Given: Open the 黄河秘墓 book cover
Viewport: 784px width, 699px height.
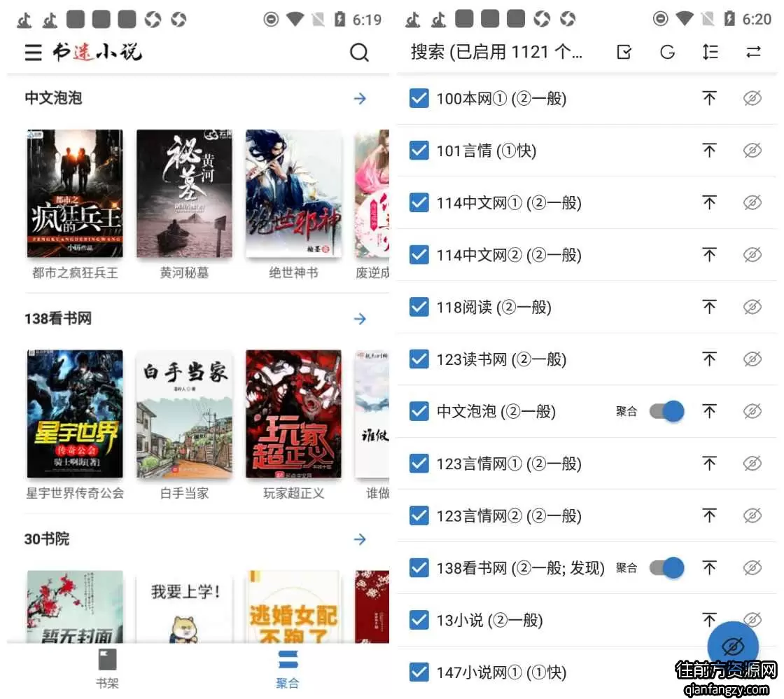Looking at the screenshot, I should [x=184, y=193].
